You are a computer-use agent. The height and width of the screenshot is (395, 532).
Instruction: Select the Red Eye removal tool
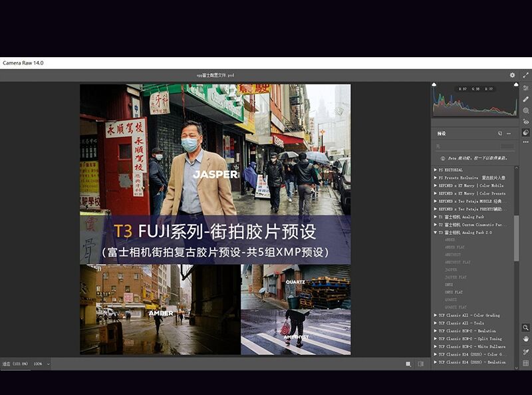click(x=525, y=122)
